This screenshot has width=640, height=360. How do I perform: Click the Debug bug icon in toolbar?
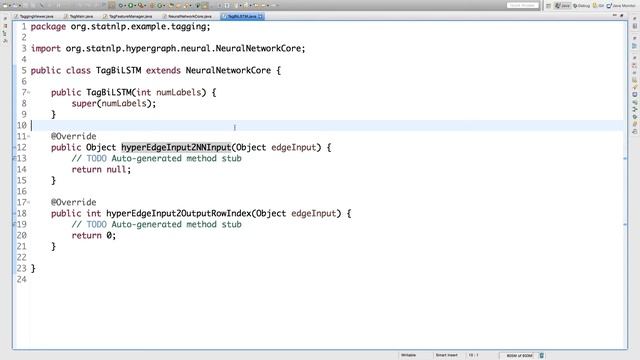[121, 5]
